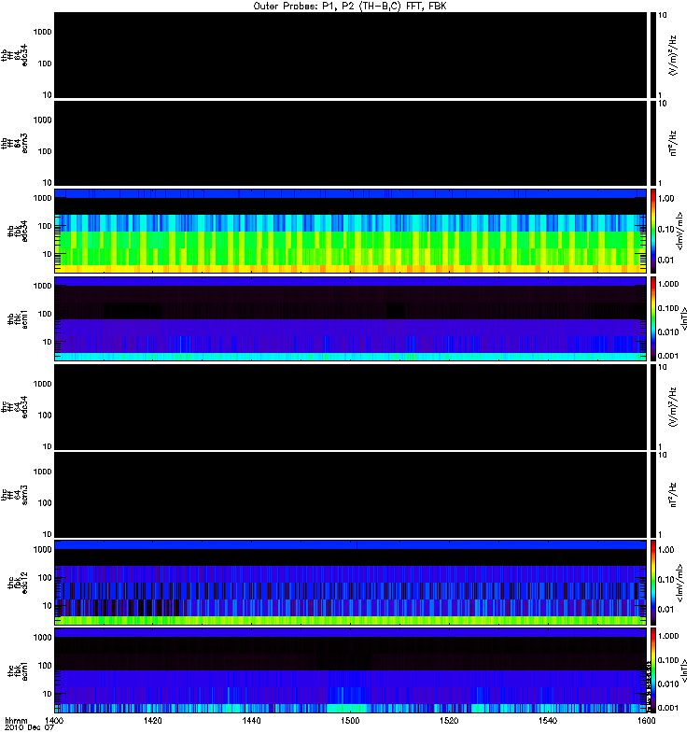700x747 pixels.
Task: Click the 'thb fbk scm1' axis label
Action: [x=18, y=319]
